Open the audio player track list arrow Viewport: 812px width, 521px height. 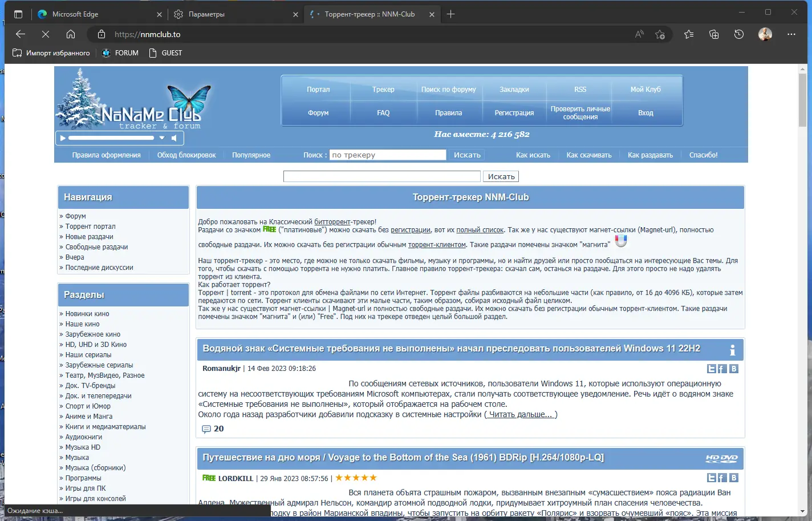point(161,138)
